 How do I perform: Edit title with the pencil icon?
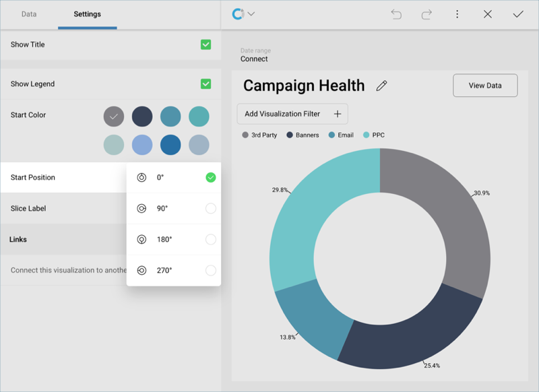(x=381, y=86)
